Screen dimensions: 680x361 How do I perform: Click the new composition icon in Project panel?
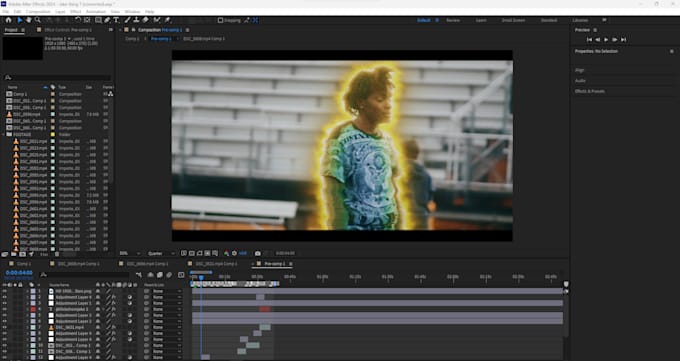(x=23, y=254)
